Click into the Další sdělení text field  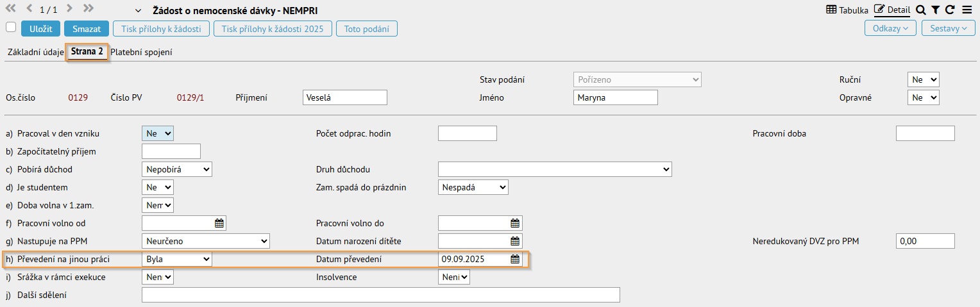click(x=380, y=295)
